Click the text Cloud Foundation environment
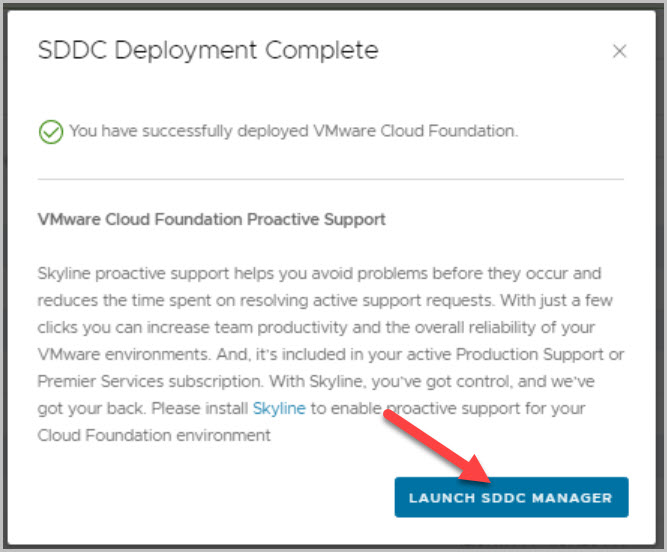 (154, 436)
